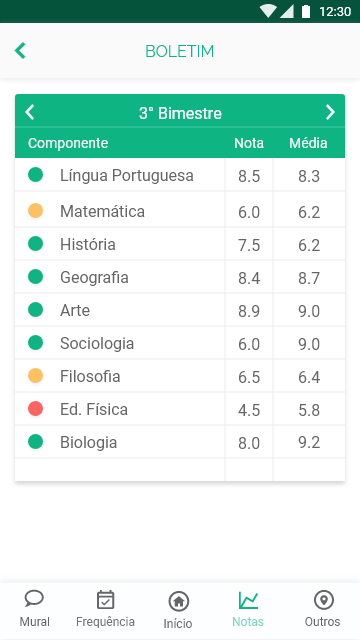360x640 pixels.
Task: Go to Início home icon
Action: tap(178, 601)
